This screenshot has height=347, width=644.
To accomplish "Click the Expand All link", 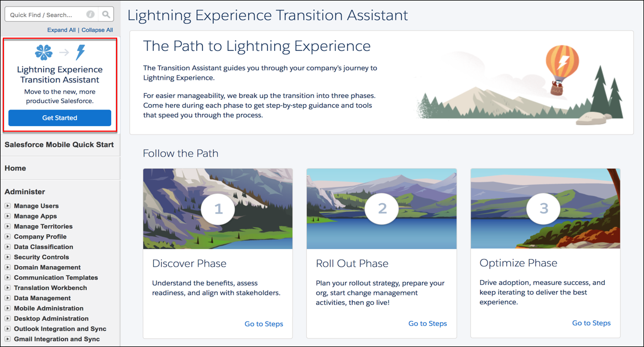I will coord(61,30).
